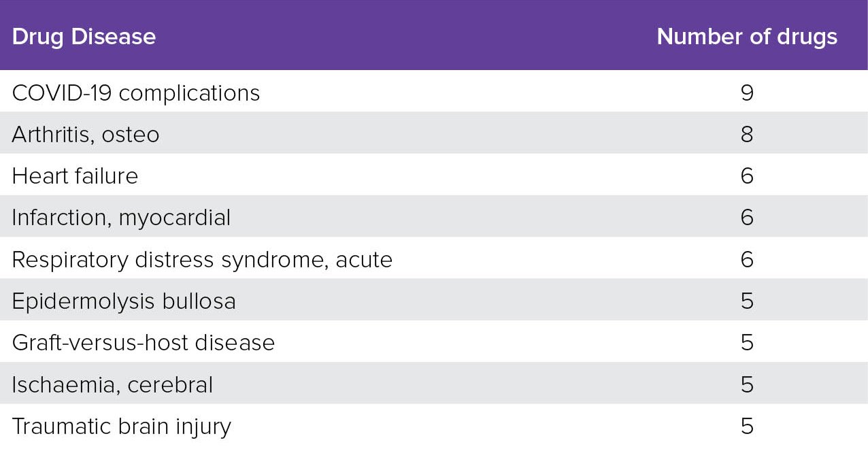
Task: Select the drug count for Infarction, myocardial
Action: (x=747, y=218)
